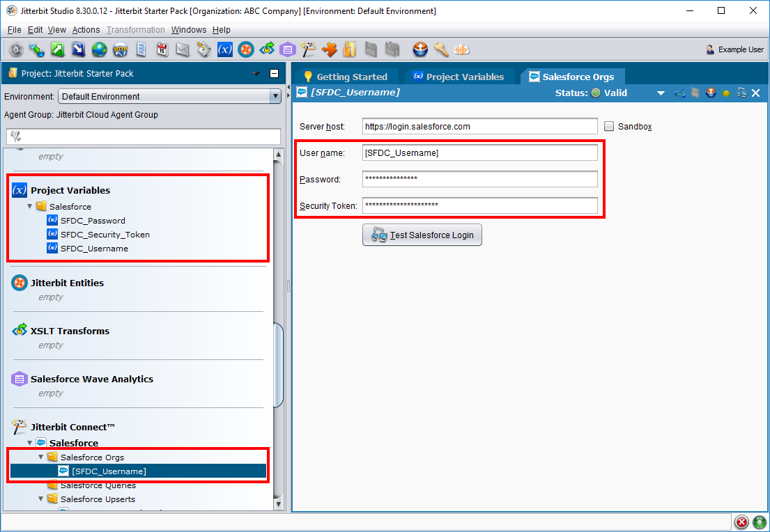
Task: Enable the Sandbox checkbox
Action: [x=609, y=127]
